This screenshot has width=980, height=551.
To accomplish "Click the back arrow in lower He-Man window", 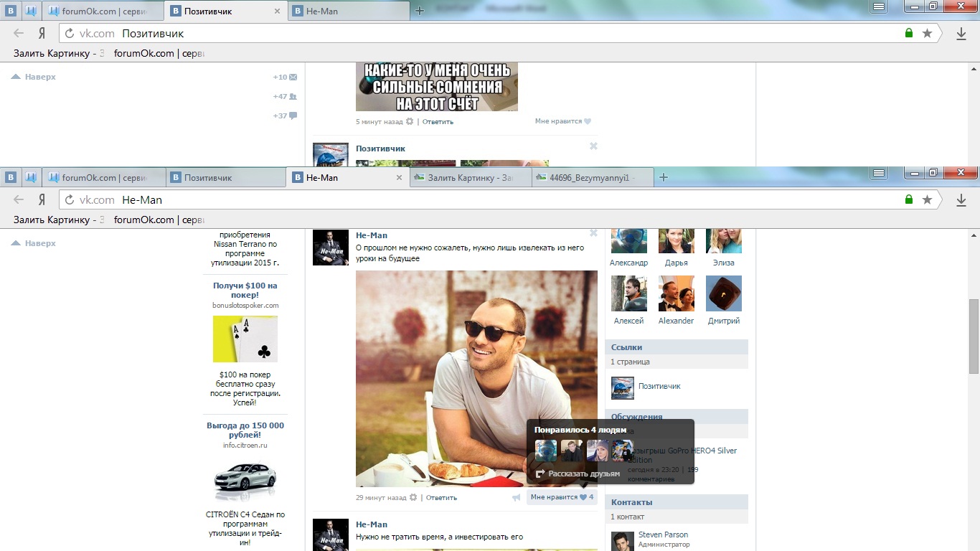I will [x=19, y=200].
